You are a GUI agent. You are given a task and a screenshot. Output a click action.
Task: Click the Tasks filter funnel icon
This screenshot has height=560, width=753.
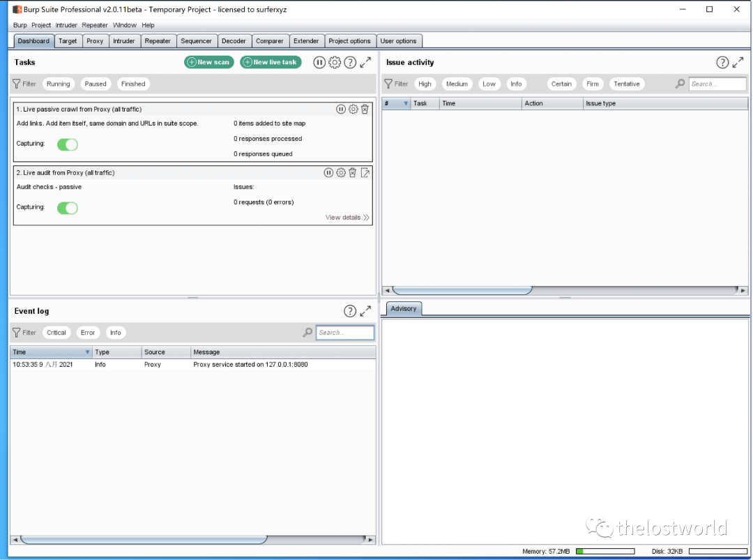click(x=16, y=84)
